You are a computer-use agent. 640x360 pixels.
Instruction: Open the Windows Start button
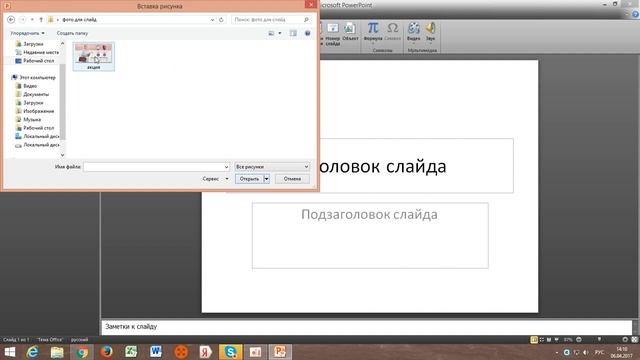click(x=9, y=352)
